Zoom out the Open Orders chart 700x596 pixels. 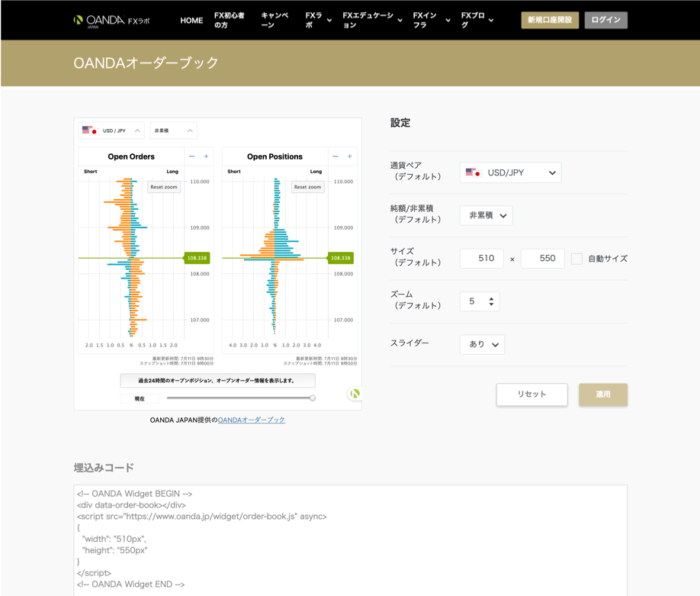[191, 156]
